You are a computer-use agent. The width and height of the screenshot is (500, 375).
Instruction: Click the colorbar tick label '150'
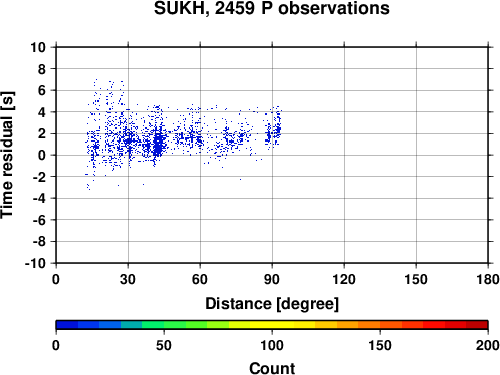click(380, 345)
